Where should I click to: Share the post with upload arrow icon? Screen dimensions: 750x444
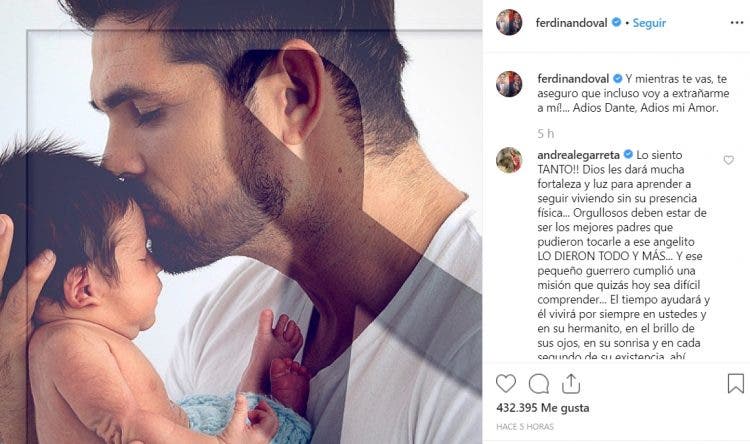click(x=571, y=384)
